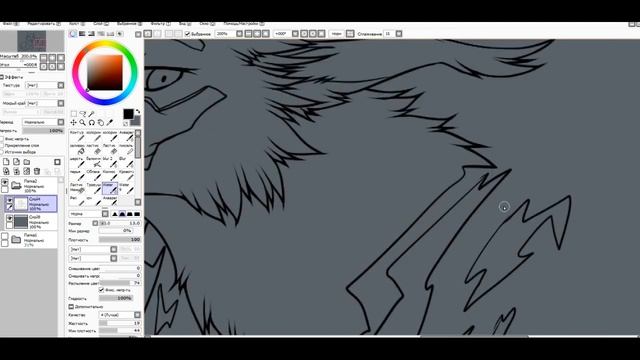640x360 pixels.
Task: Click the layer opacity 100% slider
Action: pyautogui.click(x=43, y=131)
